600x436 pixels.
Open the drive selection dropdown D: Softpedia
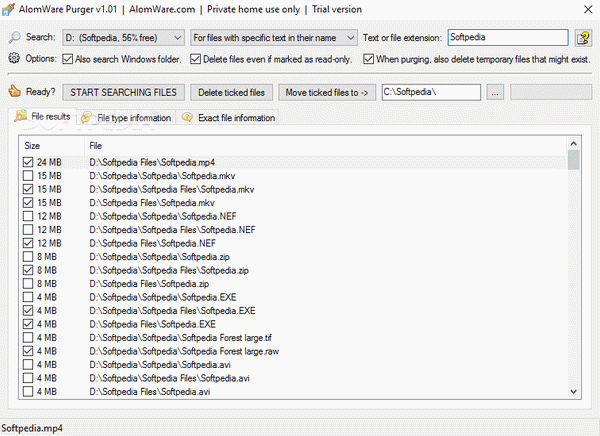[123, 38]
